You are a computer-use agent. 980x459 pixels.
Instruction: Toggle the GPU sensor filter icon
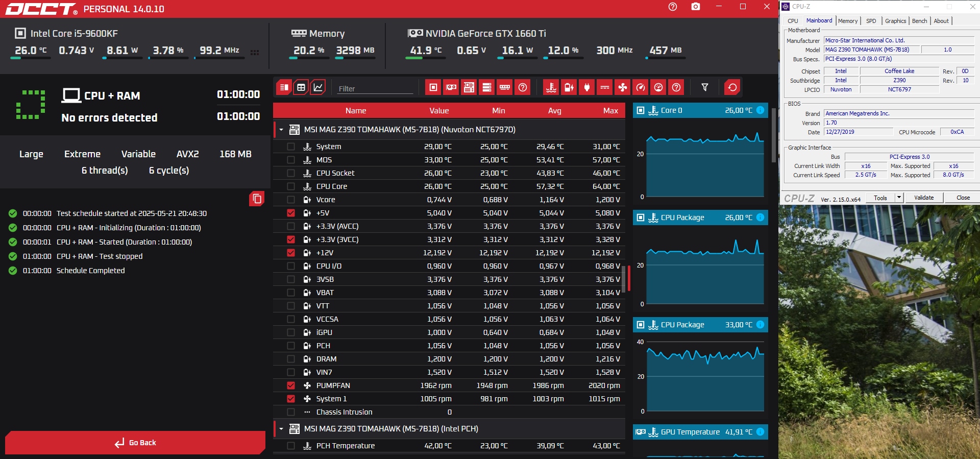(451, 87)
